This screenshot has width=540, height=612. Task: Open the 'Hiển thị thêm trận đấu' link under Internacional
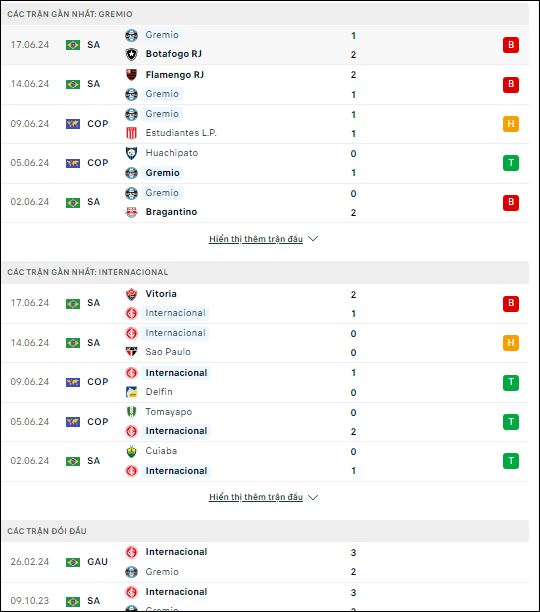[x=256, y=497]
